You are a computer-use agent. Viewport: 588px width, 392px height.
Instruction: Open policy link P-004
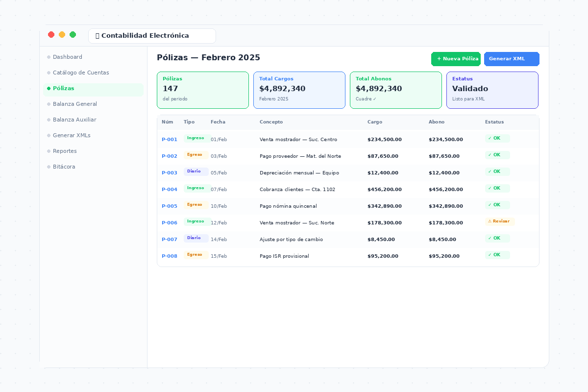(x=170, y=190)
